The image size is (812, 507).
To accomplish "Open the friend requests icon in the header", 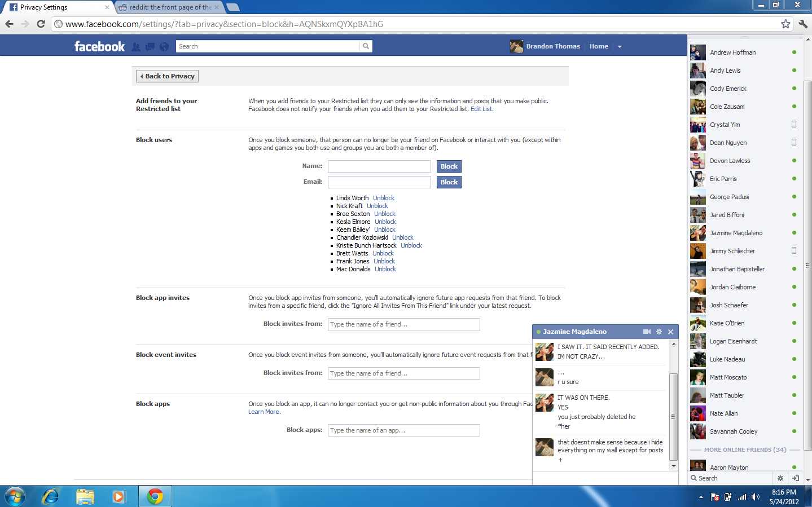I will tap(136, 47).
